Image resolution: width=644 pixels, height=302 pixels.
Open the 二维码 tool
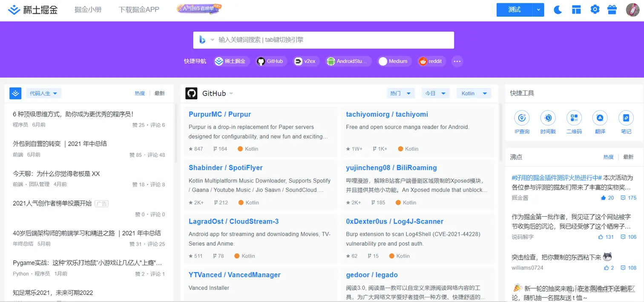coord(574,122)
